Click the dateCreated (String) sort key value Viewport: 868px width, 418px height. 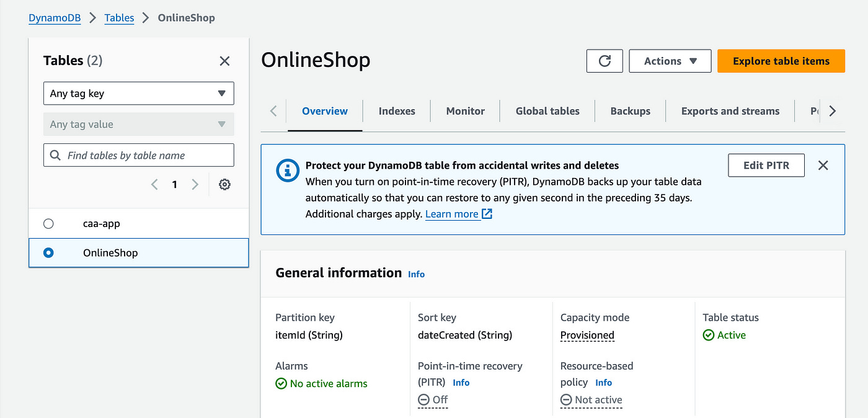(465, 335)
